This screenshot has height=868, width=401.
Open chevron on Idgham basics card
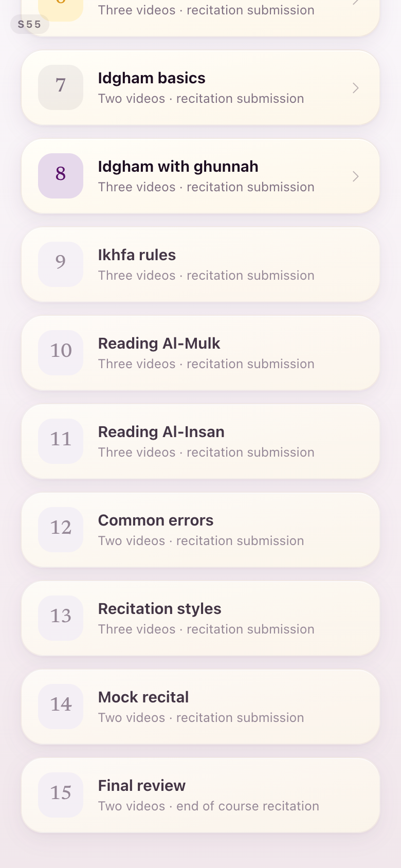(x=356, y=88)
